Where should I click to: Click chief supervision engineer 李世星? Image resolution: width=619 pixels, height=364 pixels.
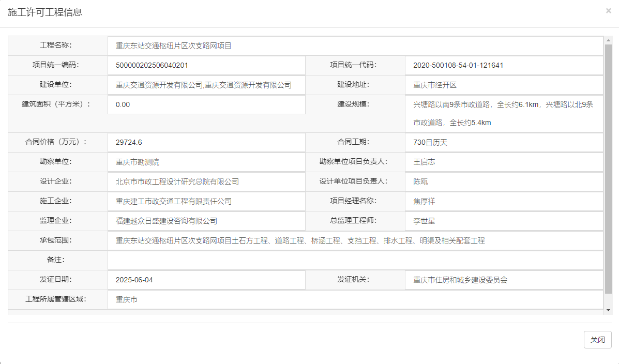pyautogui.click(x=425, y=221)
